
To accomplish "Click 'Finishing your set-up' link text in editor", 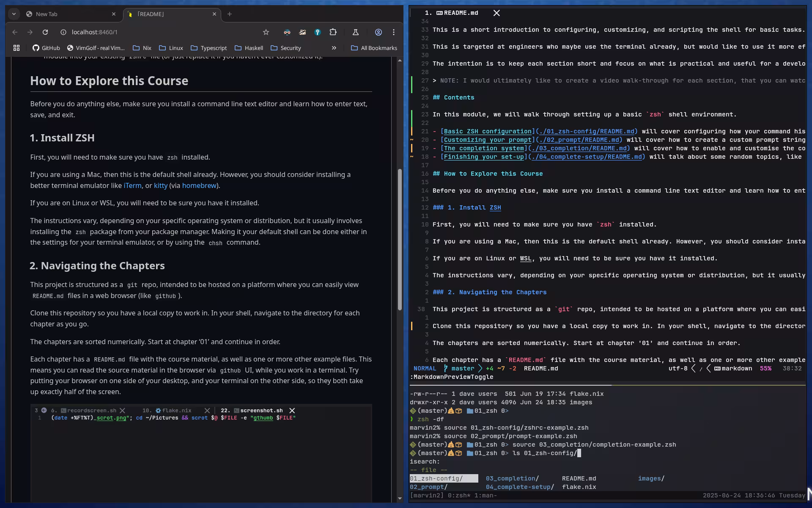I will (x=484, y=157).
